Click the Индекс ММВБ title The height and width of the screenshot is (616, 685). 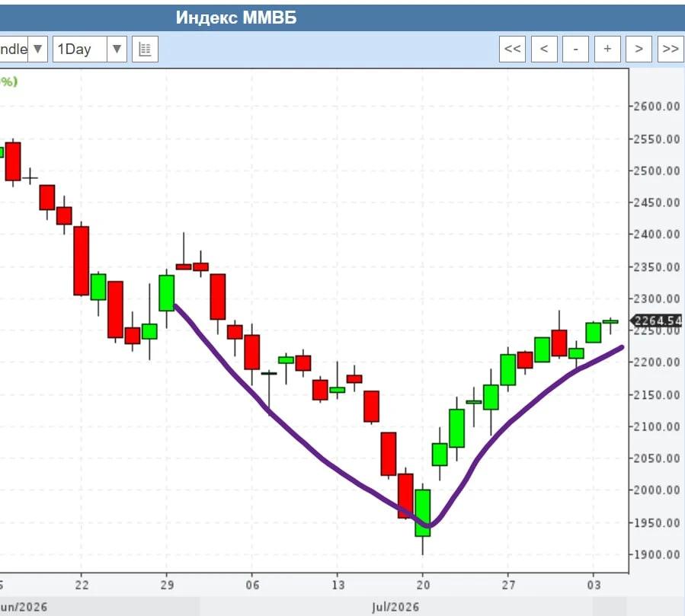(x=236, y=18)
